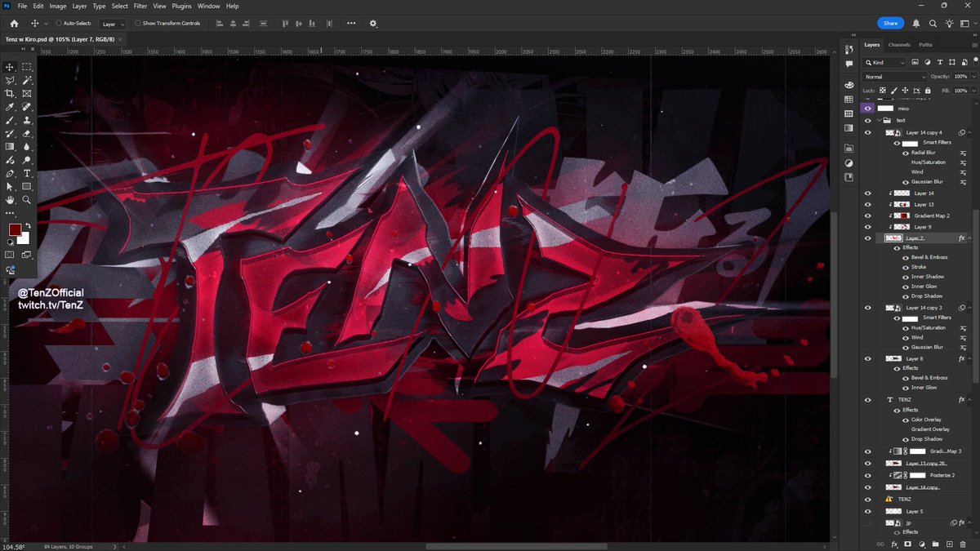Click the foreground dark red color swatch

(x=14, y=229)
